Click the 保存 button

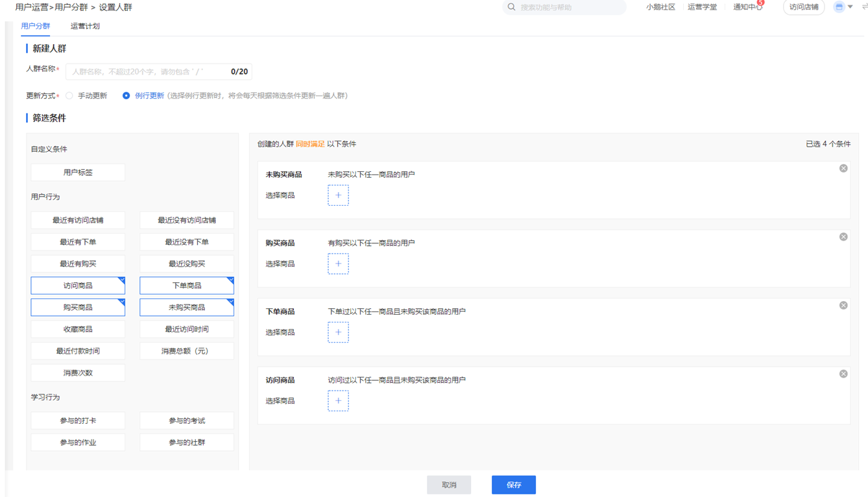[x=514, y=485]
